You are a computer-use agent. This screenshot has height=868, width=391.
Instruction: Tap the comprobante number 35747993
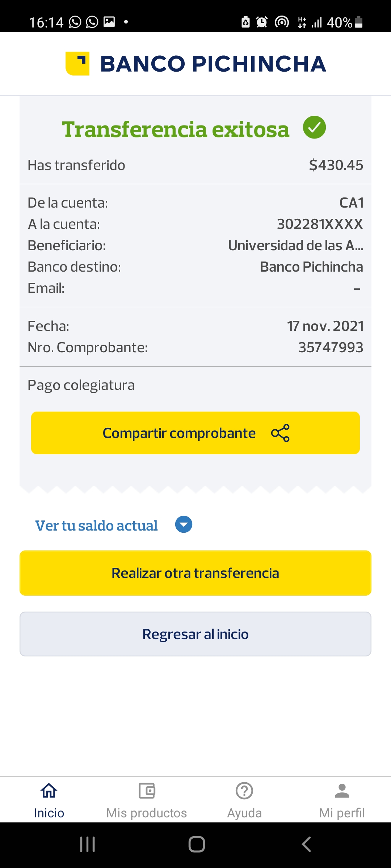pyautogui.click(x=331, y=348)
